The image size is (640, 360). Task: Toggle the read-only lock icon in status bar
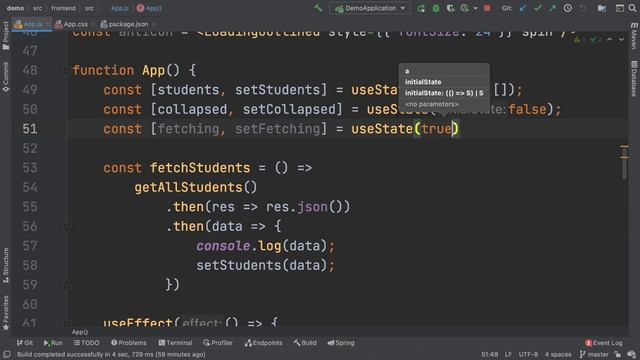(x=618, y=354)
